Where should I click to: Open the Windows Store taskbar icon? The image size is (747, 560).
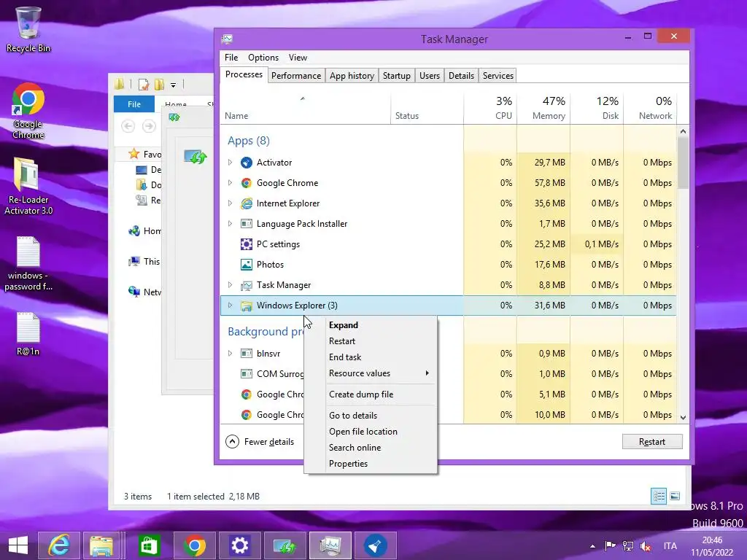coord(149,545)
